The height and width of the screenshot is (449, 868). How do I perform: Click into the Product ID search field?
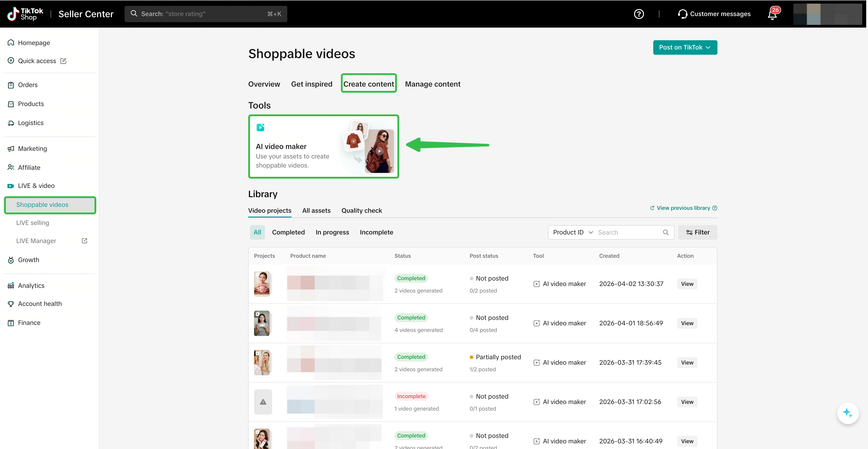(x=628, y=232)
